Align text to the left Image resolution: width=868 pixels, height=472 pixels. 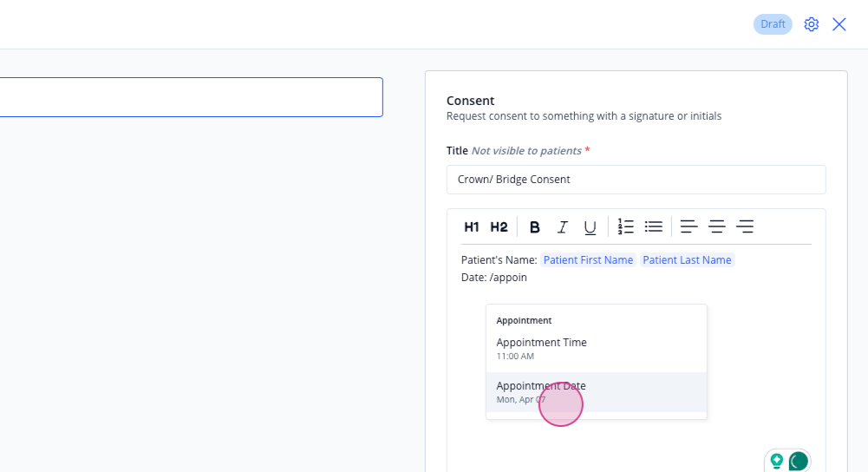(689, 226)
